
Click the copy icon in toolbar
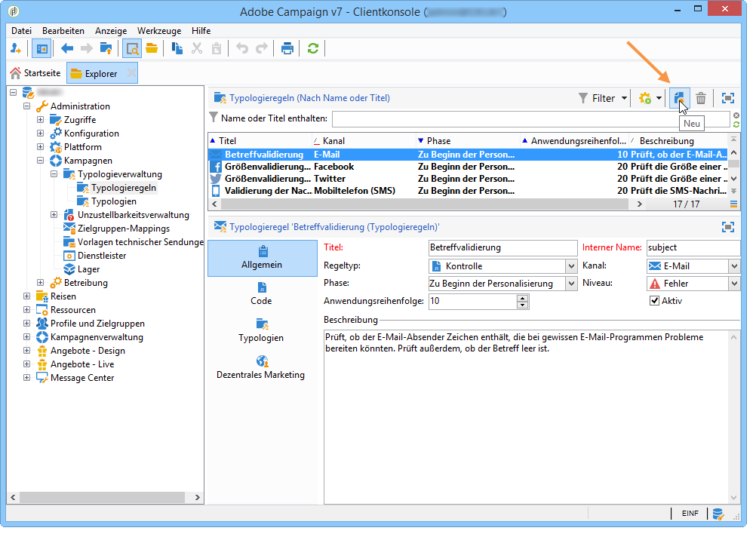(x=177, y=49)
